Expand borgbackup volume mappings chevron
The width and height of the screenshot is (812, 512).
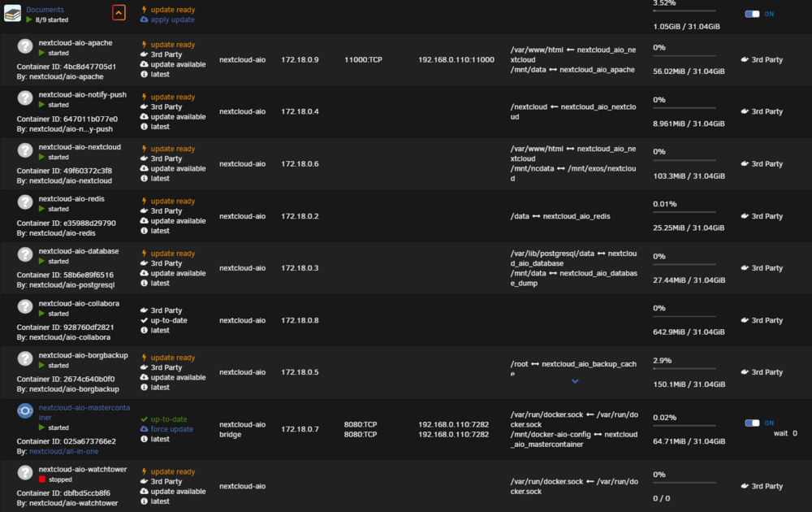[x=575, y=381]
